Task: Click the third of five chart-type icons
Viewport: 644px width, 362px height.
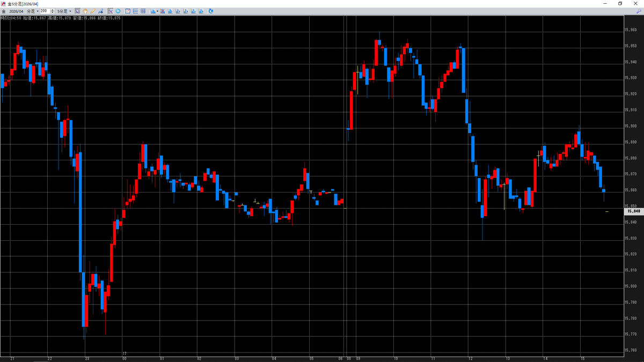Action: (186, 11)
